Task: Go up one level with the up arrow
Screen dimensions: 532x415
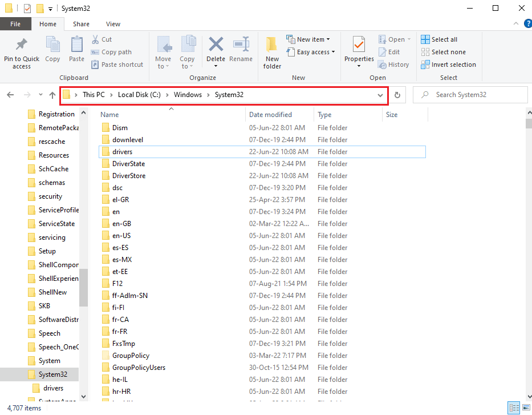Action: tap(52, 95)
